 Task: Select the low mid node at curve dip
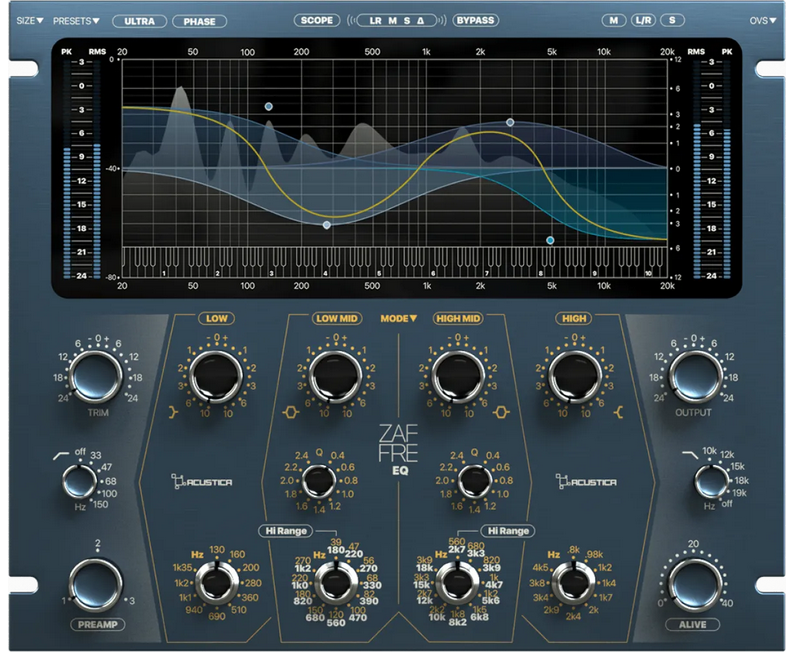pyautogui.click(x=327, y=225)
